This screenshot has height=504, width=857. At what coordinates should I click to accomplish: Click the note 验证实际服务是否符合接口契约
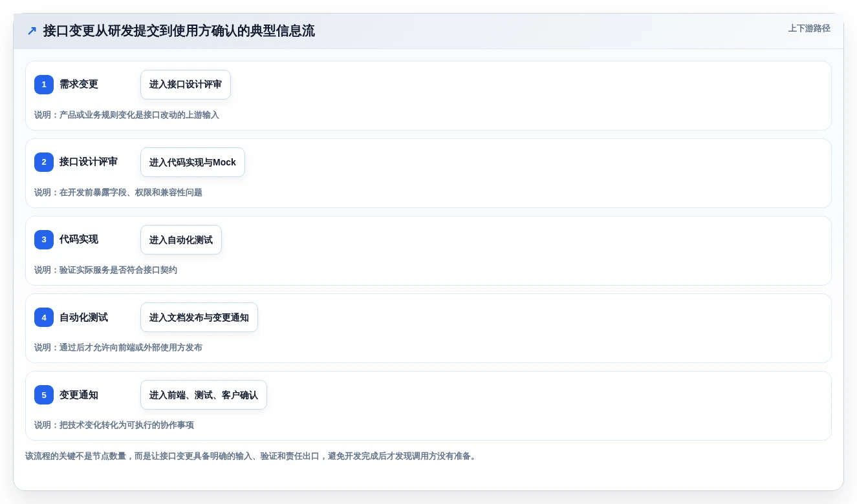(x=105, y=270)
